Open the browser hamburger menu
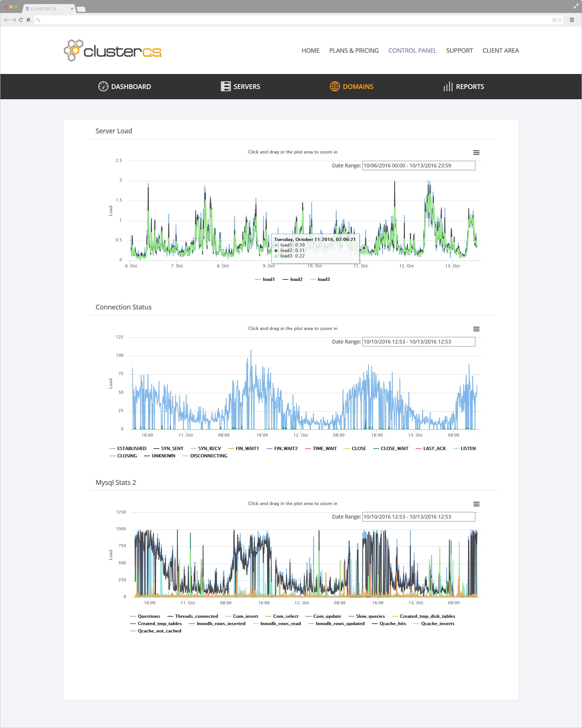The height and width of the screenshot is (728, 582). (572, 20)
